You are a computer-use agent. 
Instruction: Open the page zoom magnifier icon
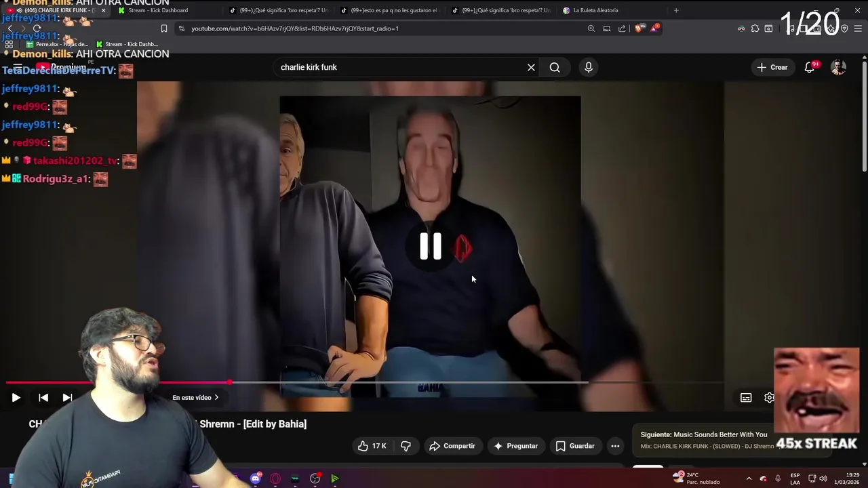(591, 28)
